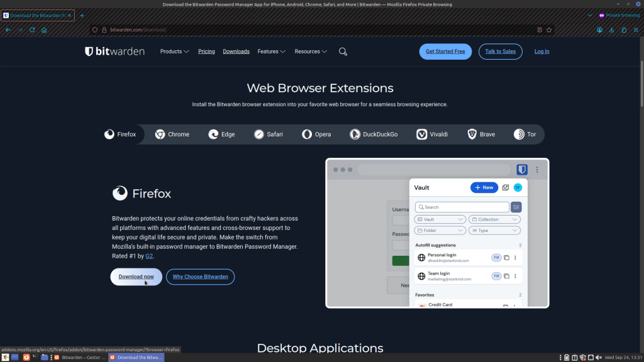This screenshot has width=644, height=362.
Task: Reload the page with the refresh icon
Action: 32,30
